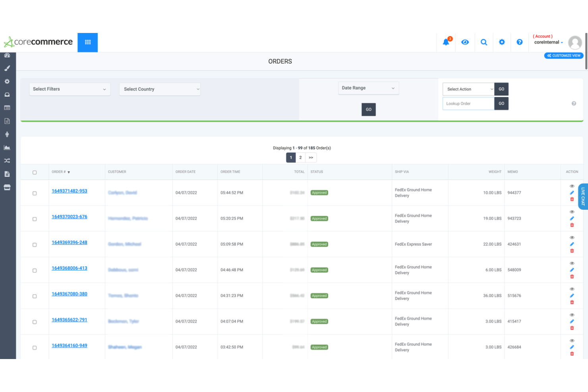Expand the Select Action dropdown
The image size is (588, 392).
(468, 89)
